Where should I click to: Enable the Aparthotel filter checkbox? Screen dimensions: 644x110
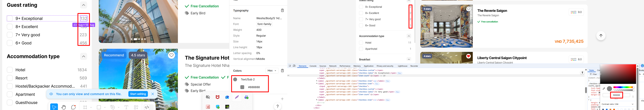[x=361, y=49]
